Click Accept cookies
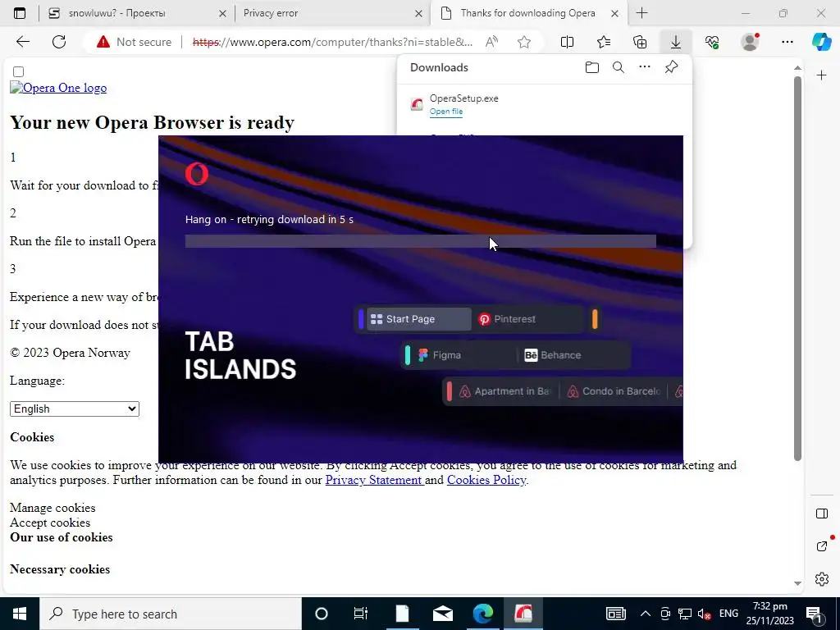Image resolution: width=840 pixels, height=630 pixels. click(50, 523)
